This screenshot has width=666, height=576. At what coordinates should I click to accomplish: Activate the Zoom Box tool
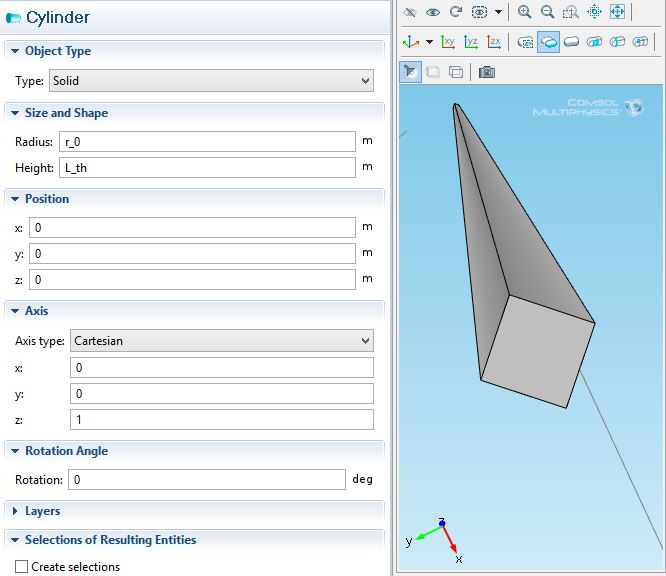pyautogui.click(x=570, y=12)
